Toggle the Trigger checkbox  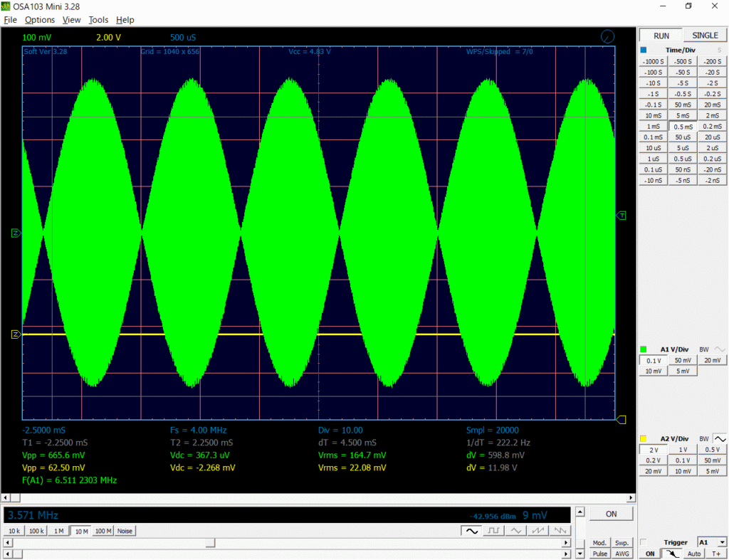tap(644, 542)
